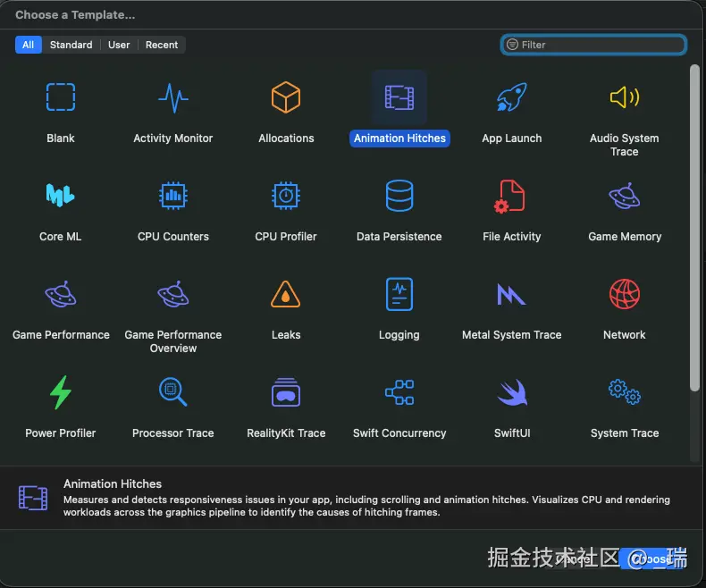This screenshot has height=588, width=706.
Task: Pick the SwiftUI swift bird icon
Action: (x=512, y=392)
